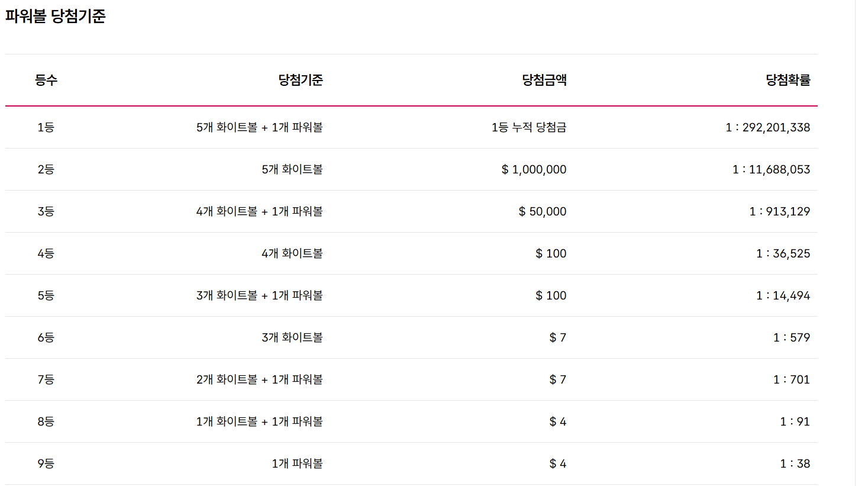Screen dimensions: 868x486
Task: Click the 파워볼 당첨기준 heading
Action: [x=56, y=16]
